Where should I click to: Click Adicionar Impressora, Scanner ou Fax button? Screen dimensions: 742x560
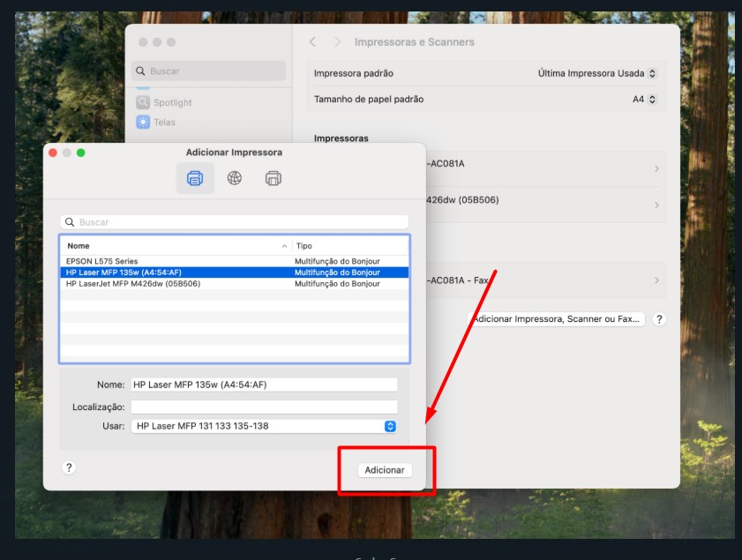[558, 319]
